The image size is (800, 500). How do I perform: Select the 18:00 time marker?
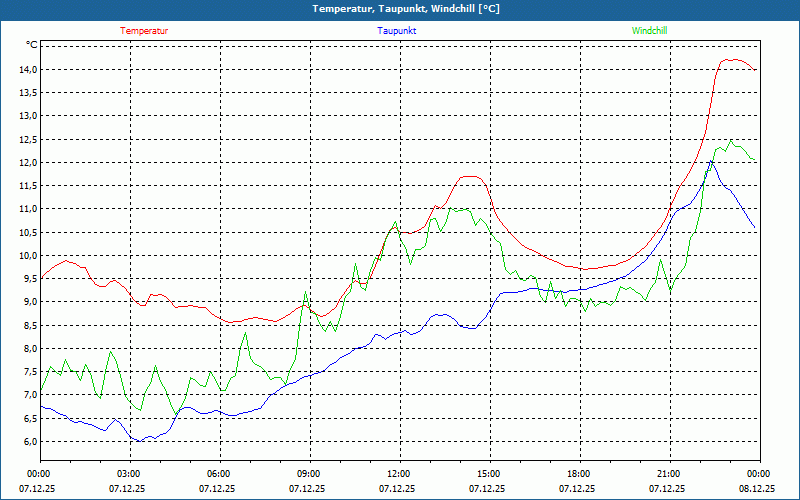[x=578, y=474]
